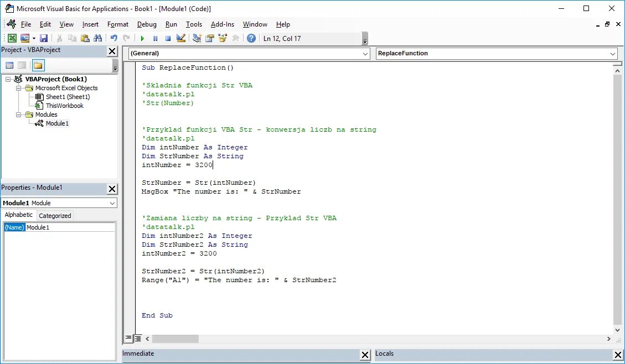Click View Object icon in Project panel
The width and height of the screenshot is (625, 364).
(x=22, y=65)
